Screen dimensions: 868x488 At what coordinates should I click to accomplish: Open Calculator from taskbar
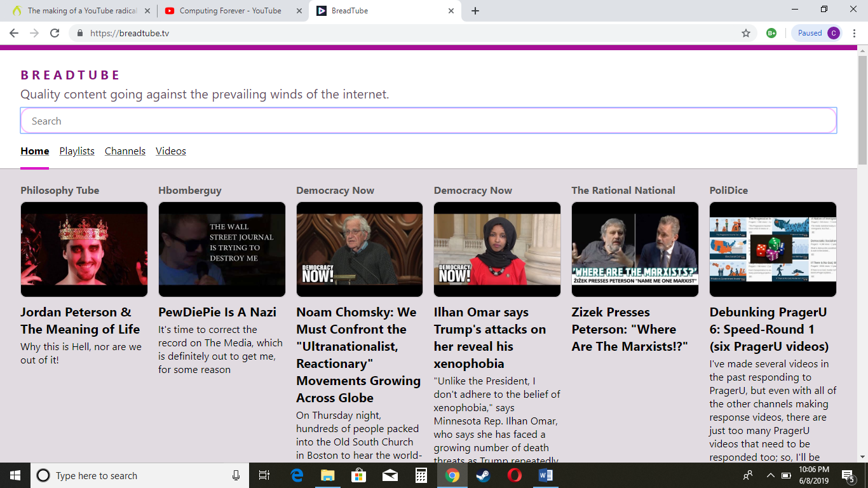click(421, 475)
